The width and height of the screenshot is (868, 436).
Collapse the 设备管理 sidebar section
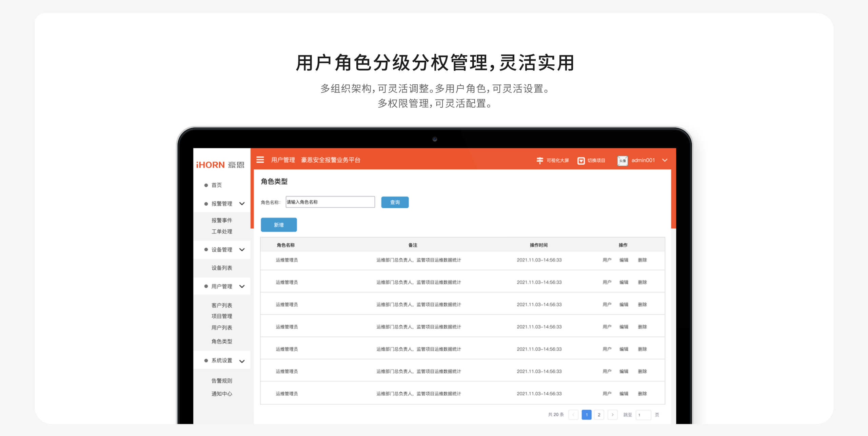click(x=242, y=250)
